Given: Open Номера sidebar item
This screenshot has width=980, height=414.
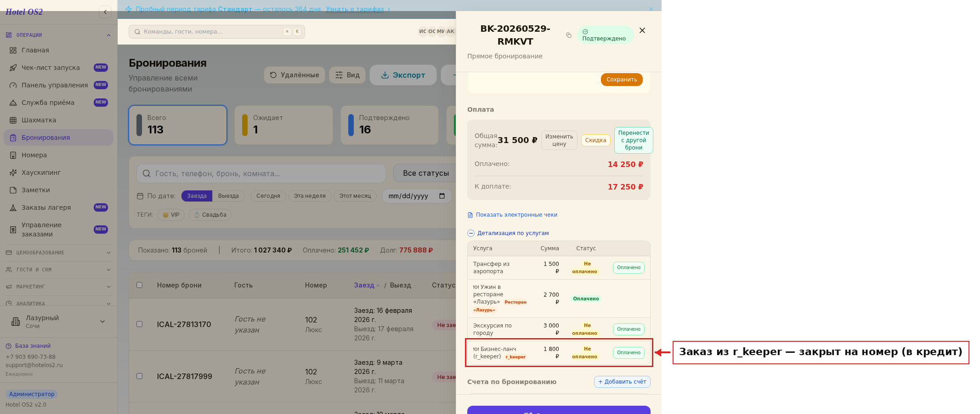Looking at the screenshot, I should click(x=58, y=155).
